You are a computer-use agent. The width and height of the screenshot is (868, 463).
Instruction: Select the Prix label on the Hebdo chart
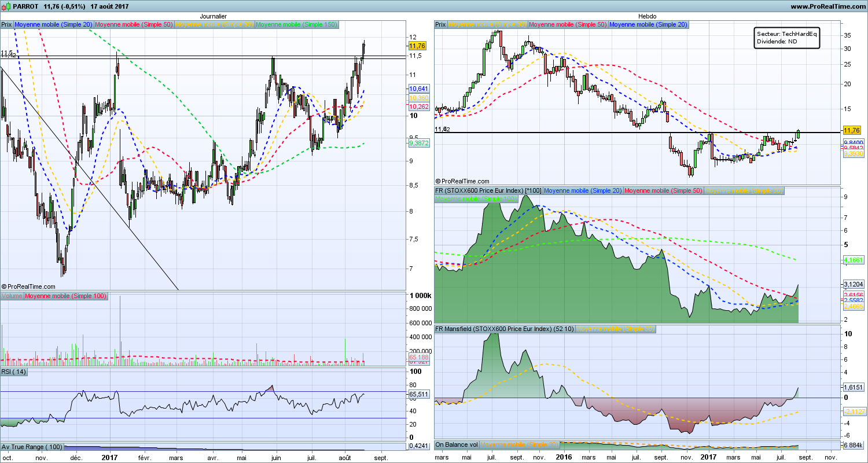(x=440, y=25)
